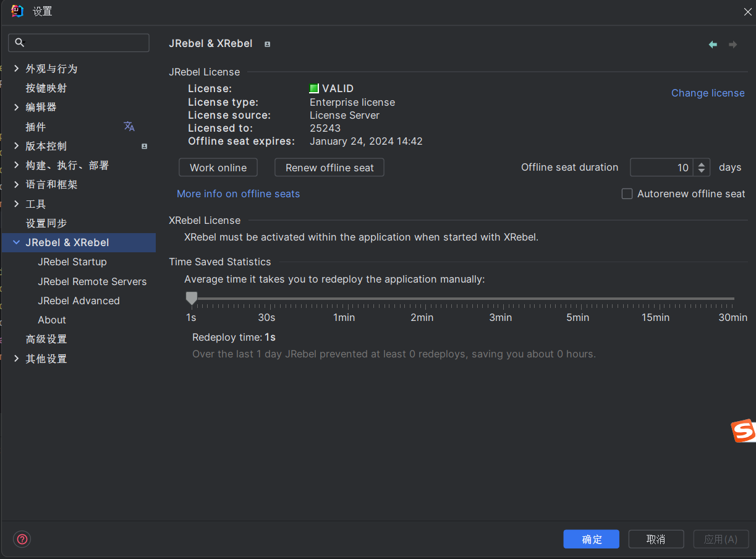Screen dimensions: 756x559
Task: Increase the offline seat duration with up arrow
Action: (x=701, y=164)
